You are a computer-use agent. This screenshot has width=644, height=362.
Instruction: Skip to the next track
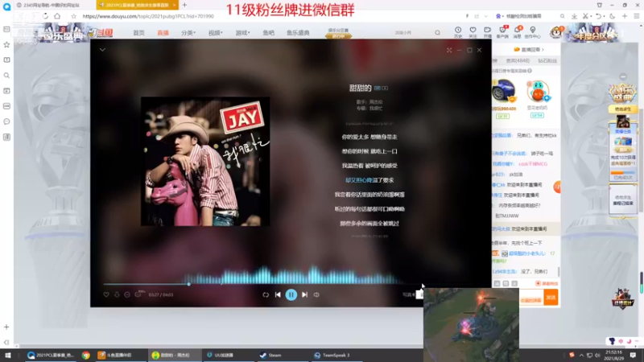point(305,294)
